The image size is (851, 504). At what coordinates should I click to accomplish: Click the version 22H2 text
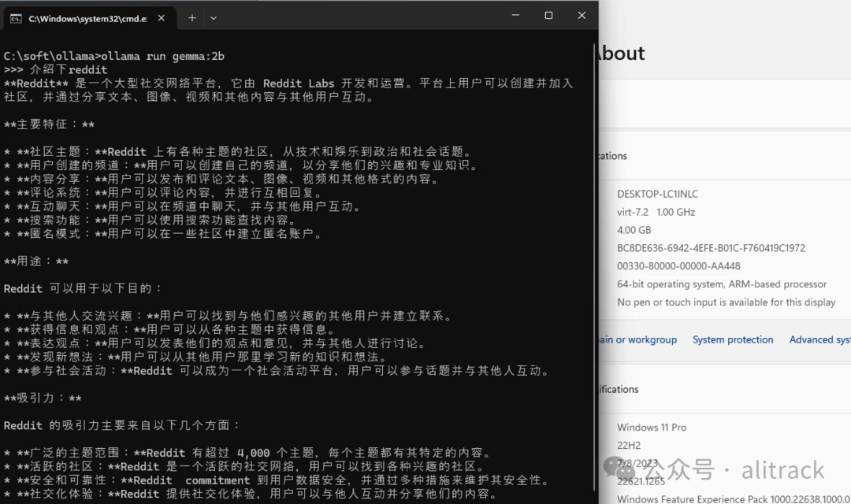629,446
